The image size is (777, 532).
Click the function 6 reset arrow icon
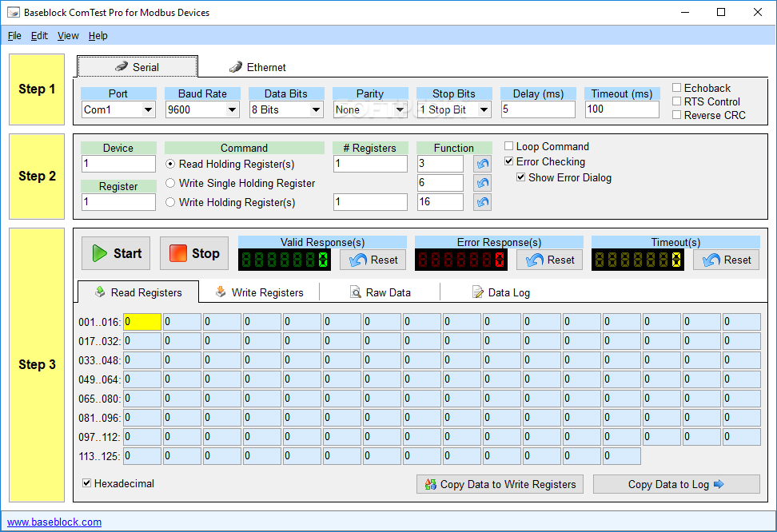pyautogui.click(x=482, y=183)
